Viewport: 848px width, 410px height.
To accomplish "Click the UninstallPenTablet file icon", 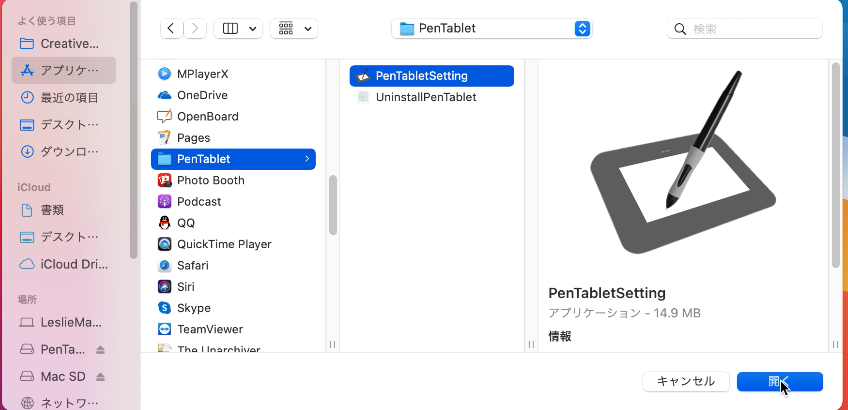I will point(364,97).
